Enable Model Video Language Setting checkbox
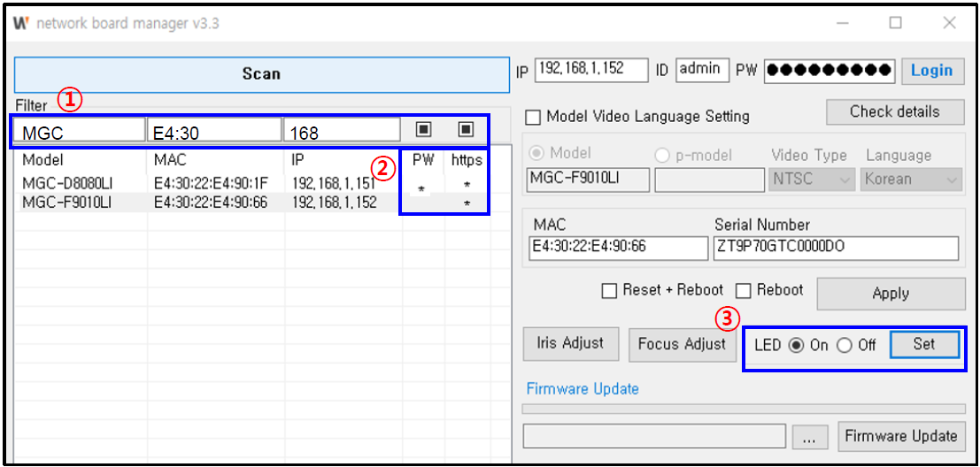 pyautogui.click(x=533, y=117)
